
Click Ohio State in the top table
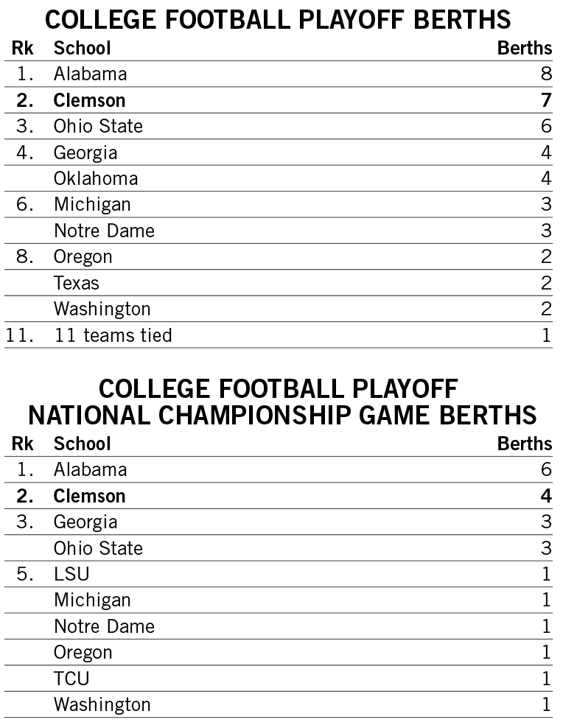click(98, 126)
